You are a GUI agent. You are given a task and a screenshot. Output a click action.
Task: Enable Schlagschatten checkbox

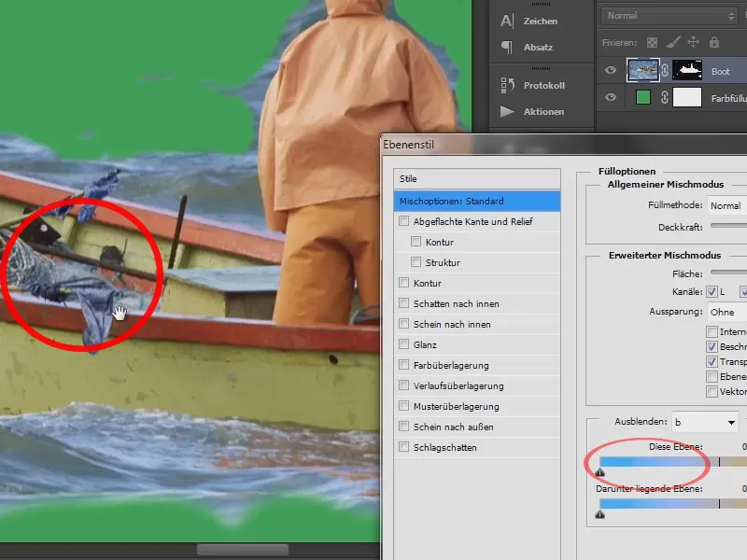404,447
